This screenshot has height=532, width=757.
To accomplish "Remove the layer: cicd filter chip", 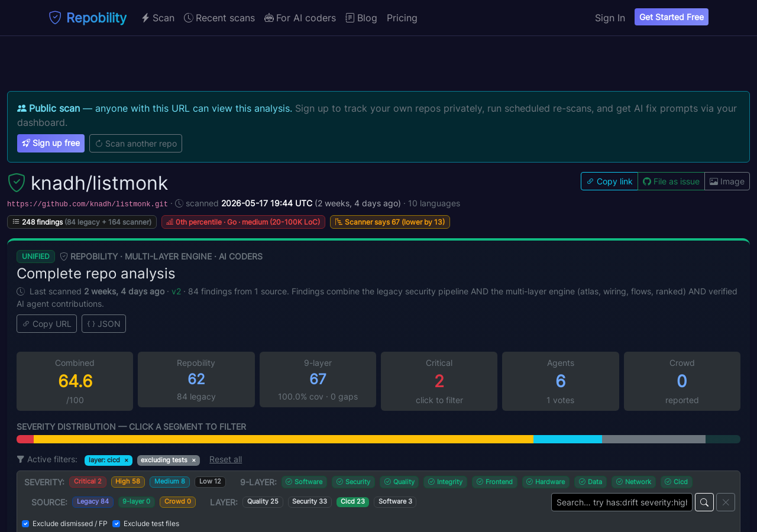I will pos(126,460).
